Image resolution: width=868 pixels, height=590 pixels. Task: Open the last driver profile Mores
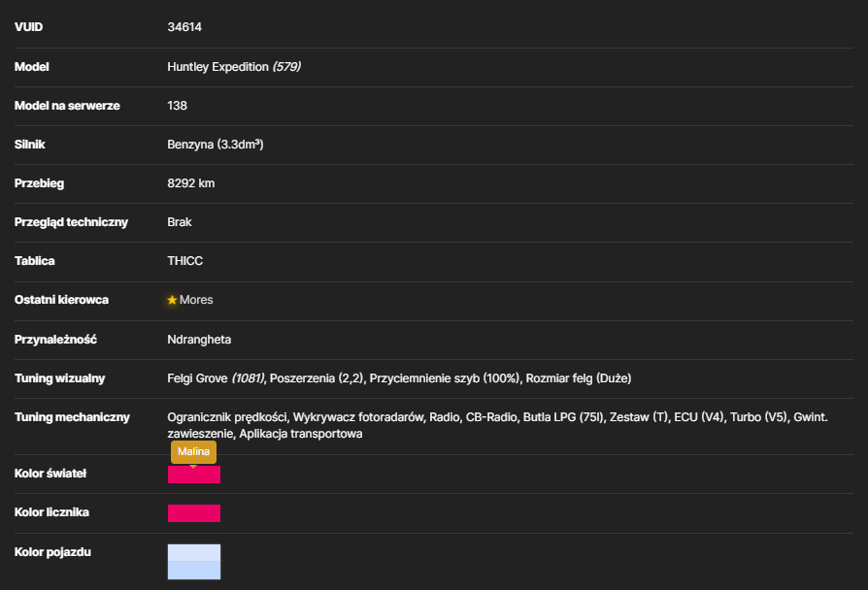coord(196,300)
